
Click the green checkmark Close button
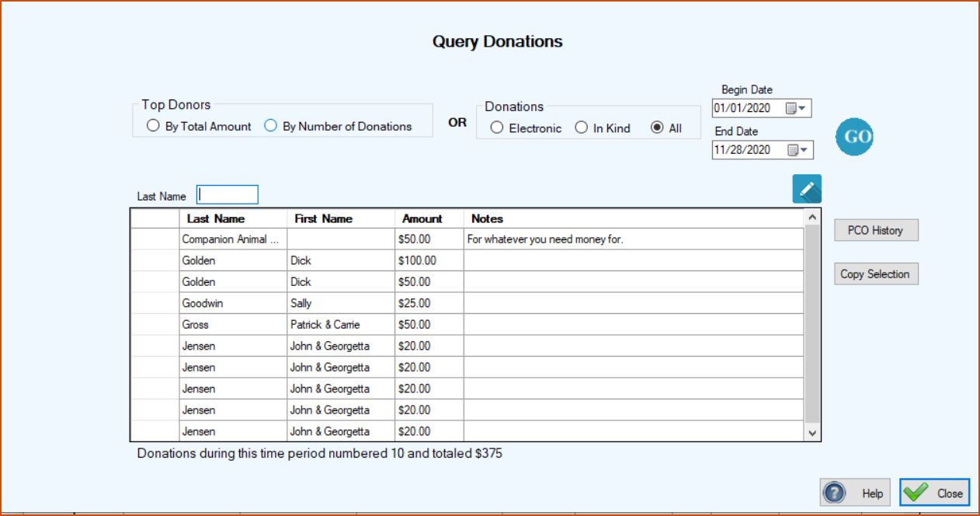[935, 493]
